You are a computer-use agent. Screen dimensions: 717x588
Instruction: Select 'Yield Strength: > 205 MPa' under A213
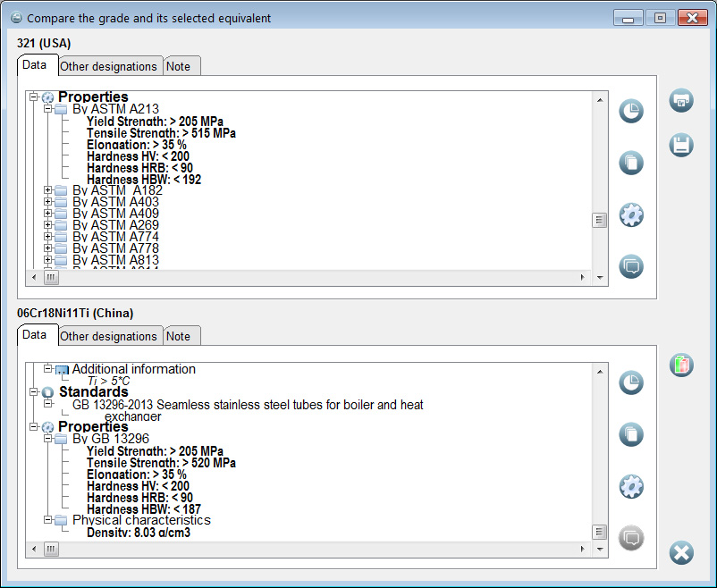155,122
